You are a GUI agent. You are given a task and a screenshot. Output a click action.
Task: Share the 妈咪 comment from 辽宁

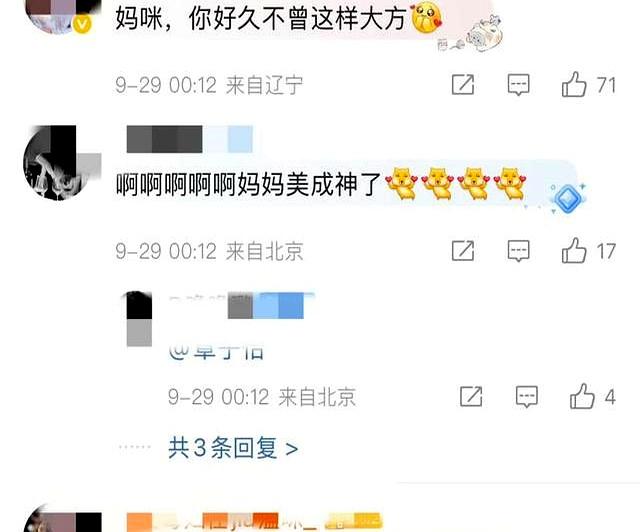pyautogui.click(x=463, y=85)
